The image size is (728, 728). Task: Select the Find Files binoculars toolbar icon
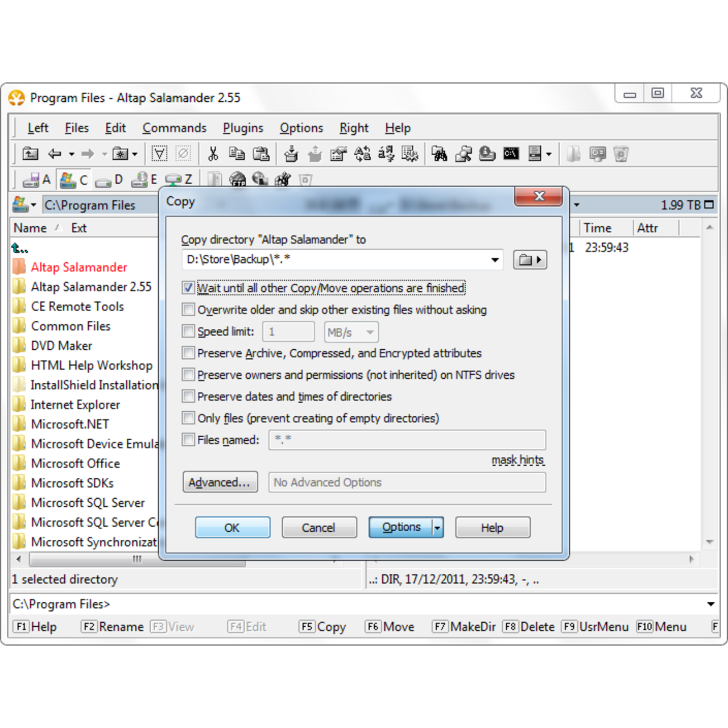point(440,154)
